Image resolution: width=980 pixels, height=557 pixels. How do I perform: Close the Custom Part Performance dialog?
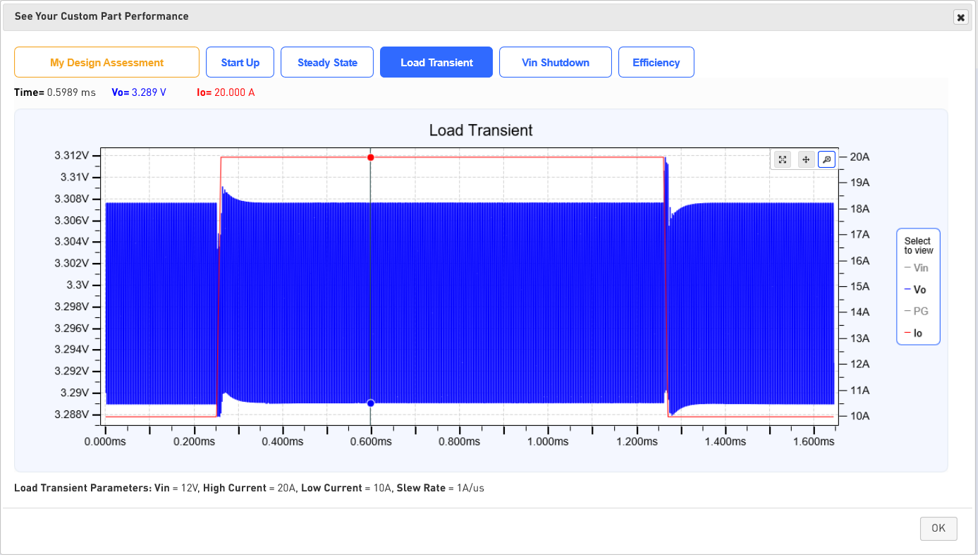tap(960, 18)
